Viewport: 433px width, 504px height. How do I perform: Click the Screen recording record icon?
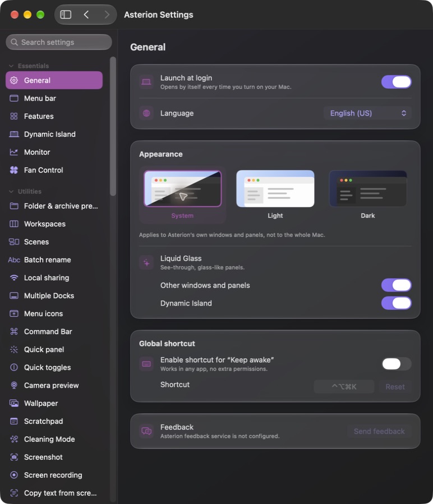point(14,475)
